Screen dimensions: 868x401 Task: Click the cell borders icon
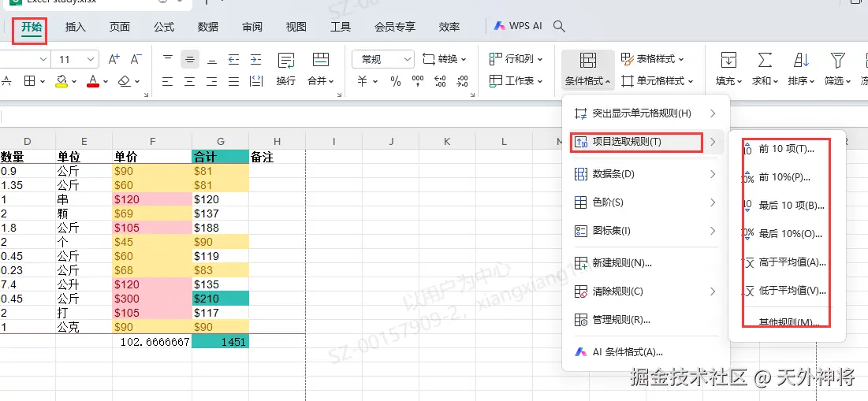[30, 81]
